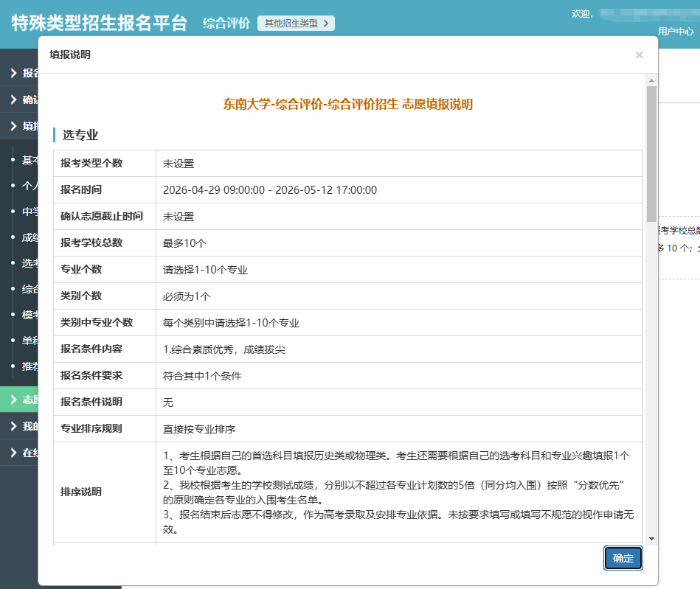Click the 确认志愿截止时间 row label
Viewport: 700px width, 589px height.
(x=102, y=217)
